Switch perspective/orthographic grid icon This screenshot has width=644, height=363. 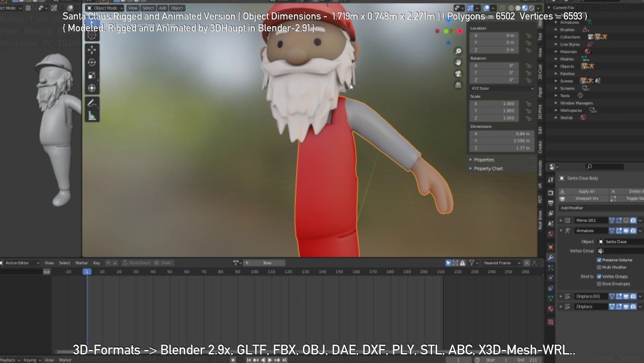point(458,85)
